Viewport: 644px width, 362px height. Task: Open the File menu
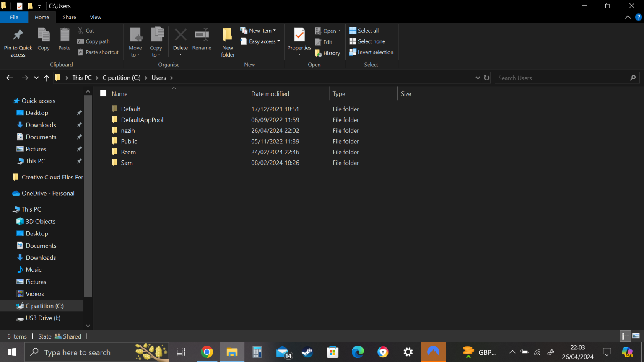point(14,17)
